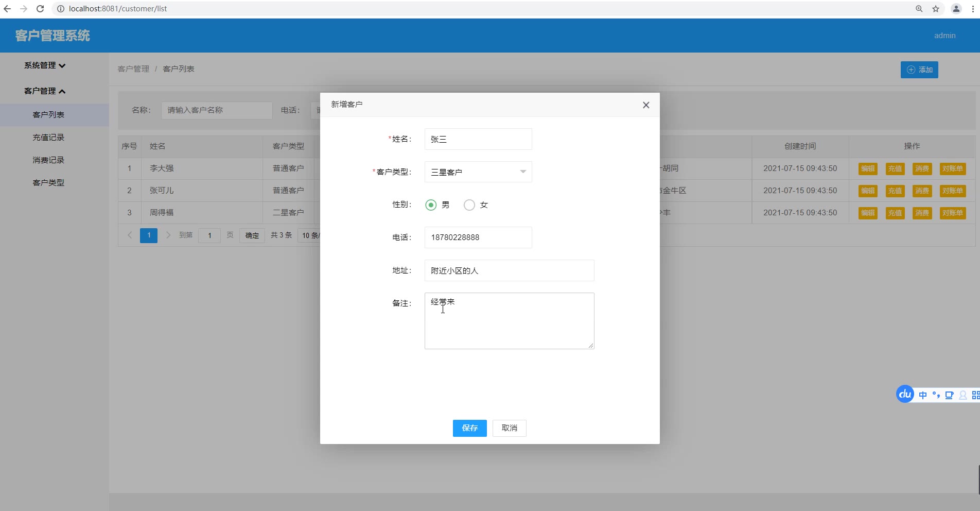Screen dimensions: 980x511
Task: Select page 1 in the pagination
Action: tap(149, 235)
